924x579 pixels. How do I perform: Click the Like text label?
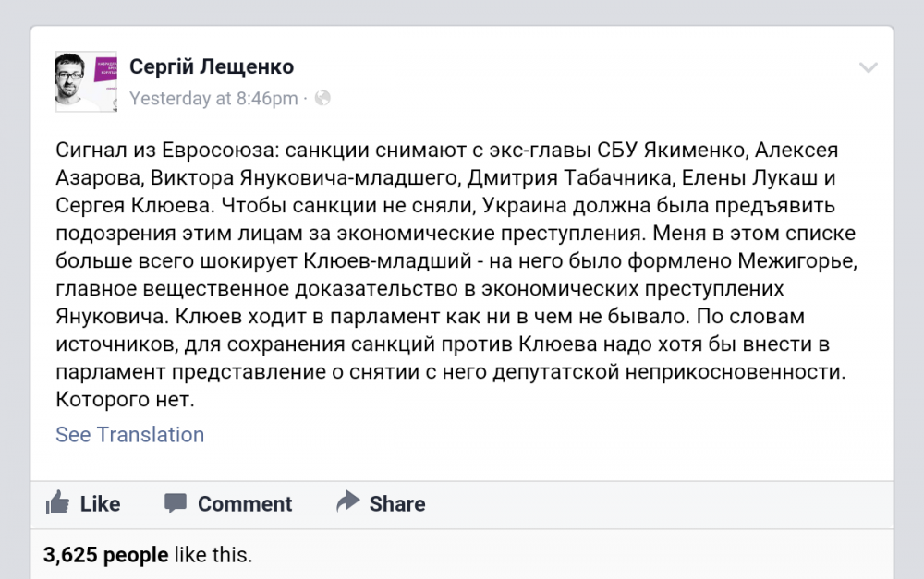pos(100,504)
